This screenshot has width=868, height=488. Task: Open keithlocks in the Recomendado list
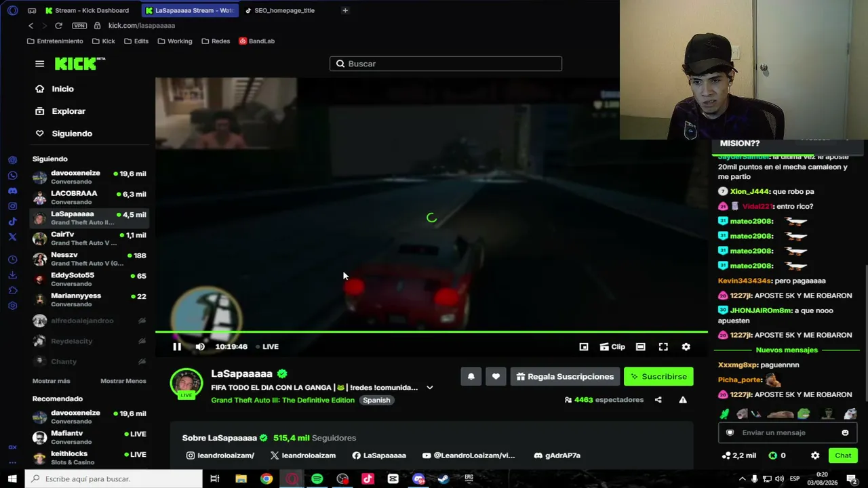[x=90, y=457]
